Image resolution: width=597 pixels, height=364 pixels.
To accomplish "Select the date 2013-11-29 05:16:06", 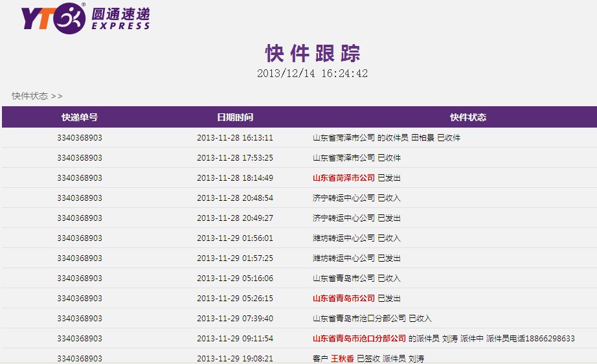I will (x=235, y=279).
